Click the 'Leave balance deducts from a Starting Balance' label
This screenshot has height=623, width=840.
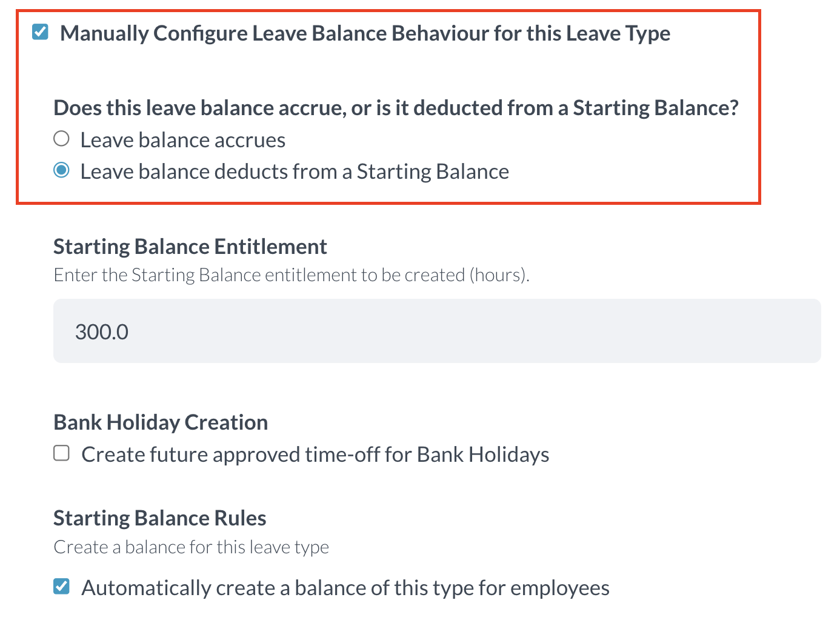pyautogui.click(x=295, y=172)
